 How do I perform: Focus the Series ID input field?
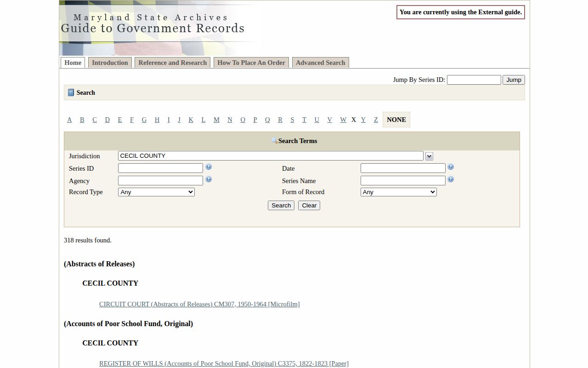(x=160, y=168)
